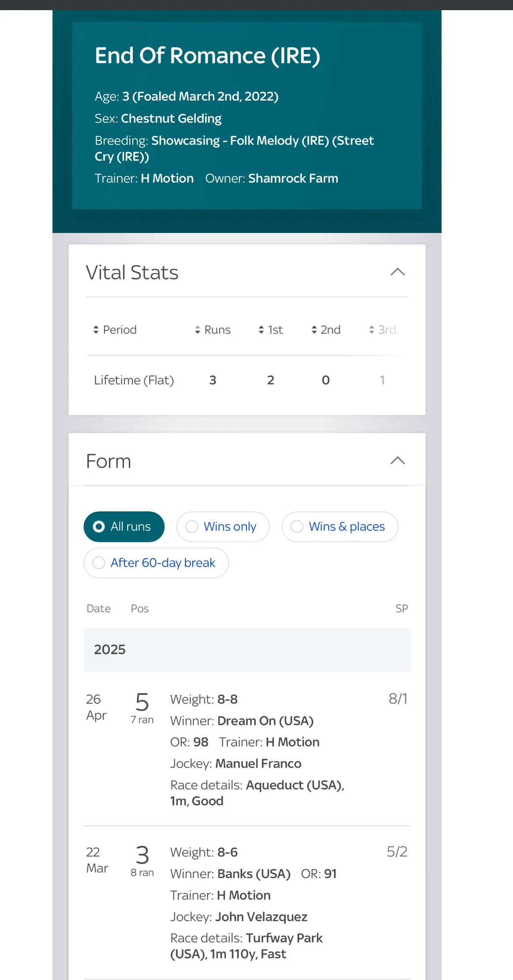Sort by Period column arrows
This screenshot has height=980, width=513.
pyautogui.click(x=96, y=330)
